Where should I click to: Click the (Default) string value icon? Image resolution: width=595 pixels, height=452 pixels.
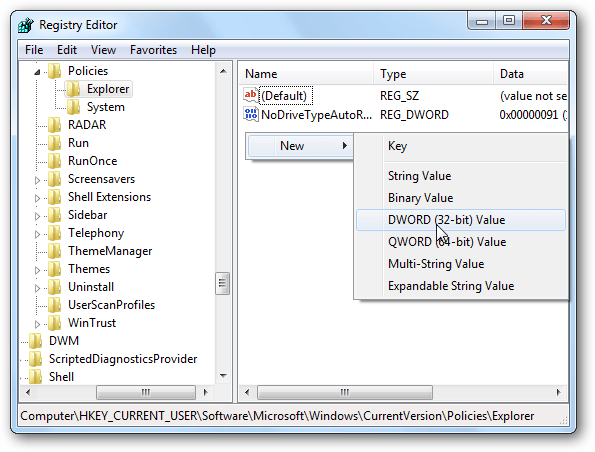(250, 95)
